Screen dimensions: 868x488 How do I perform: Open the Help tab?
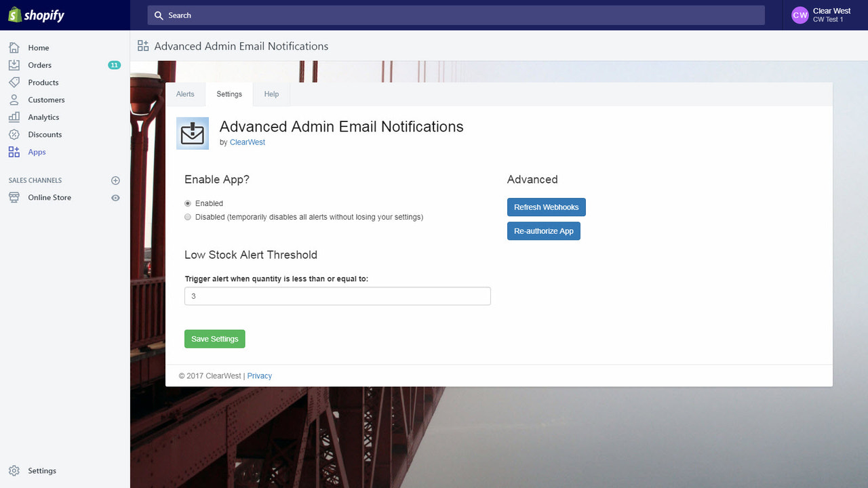271,94
